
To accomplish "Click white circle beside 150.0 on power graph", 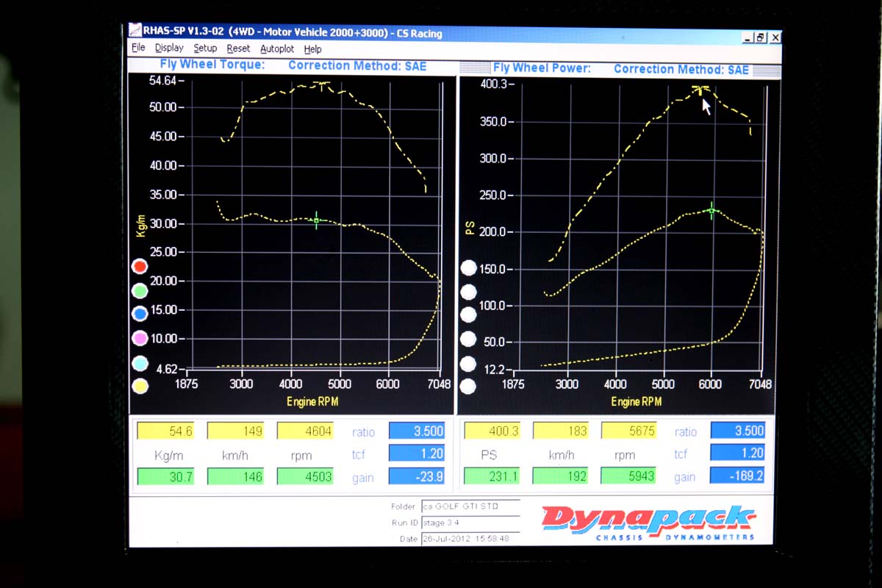I will 468,268.
